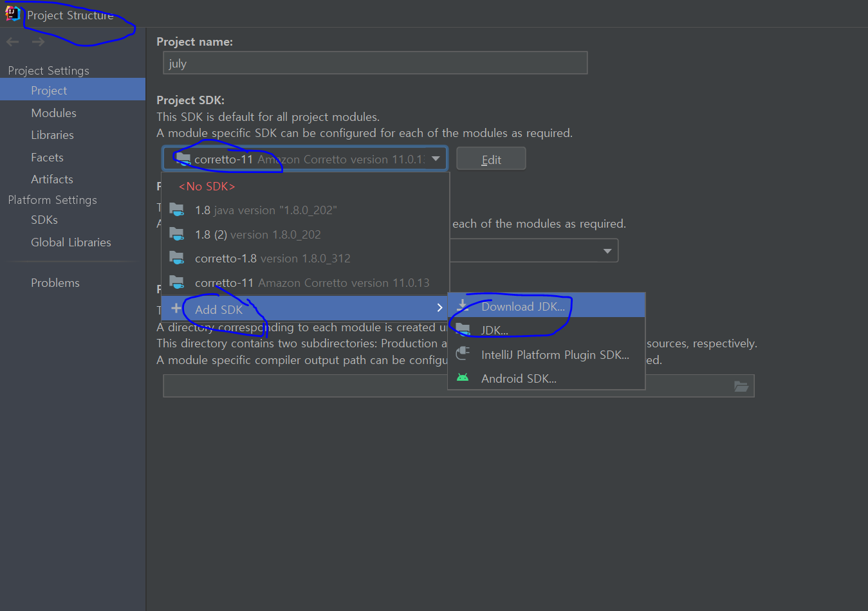The image size is (868, 611).
Task: Click the Project name: label
Action: coord(195,42)
